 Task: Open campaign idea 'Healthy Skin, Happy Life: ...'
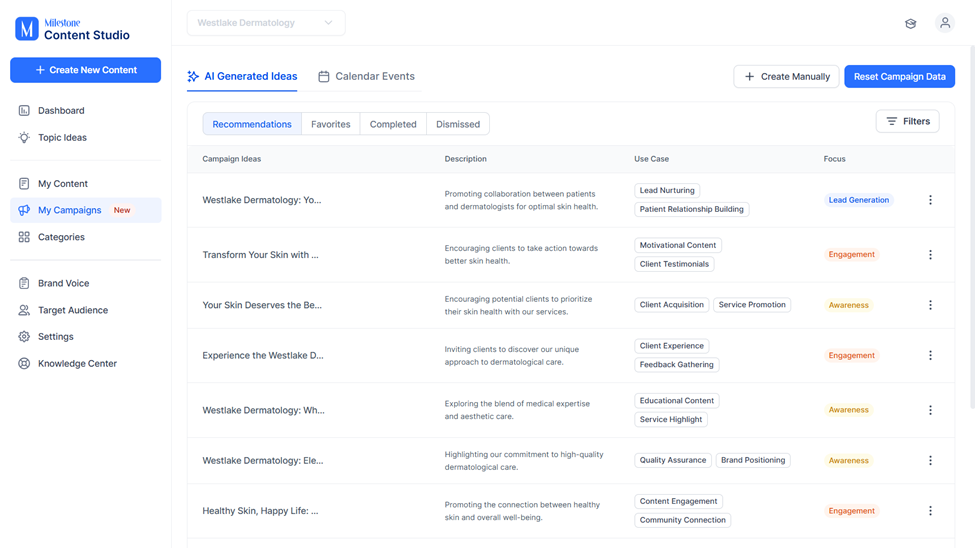click(261, 511)
